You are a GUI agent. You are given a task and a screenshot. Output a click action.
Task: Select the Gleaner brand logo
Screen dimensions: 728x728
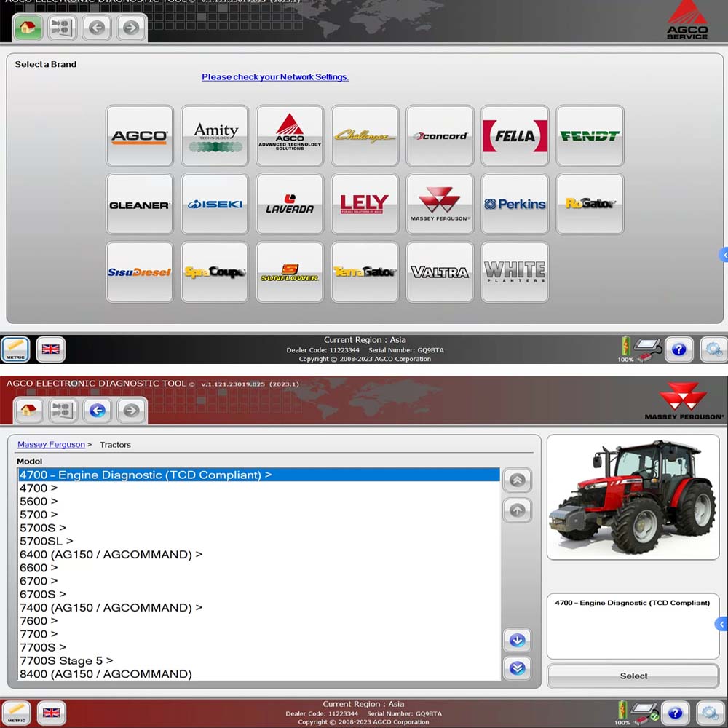[x=139, y=204]
